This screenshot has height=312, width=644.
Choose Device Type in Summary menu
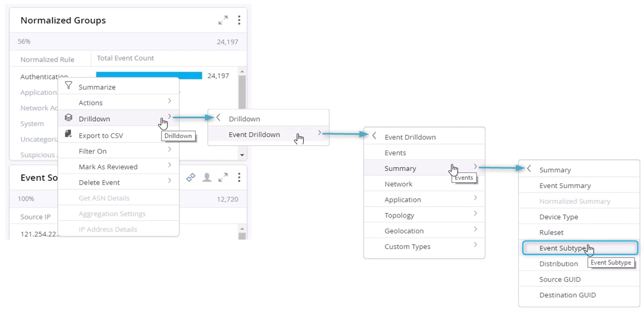tap(558, 217)
